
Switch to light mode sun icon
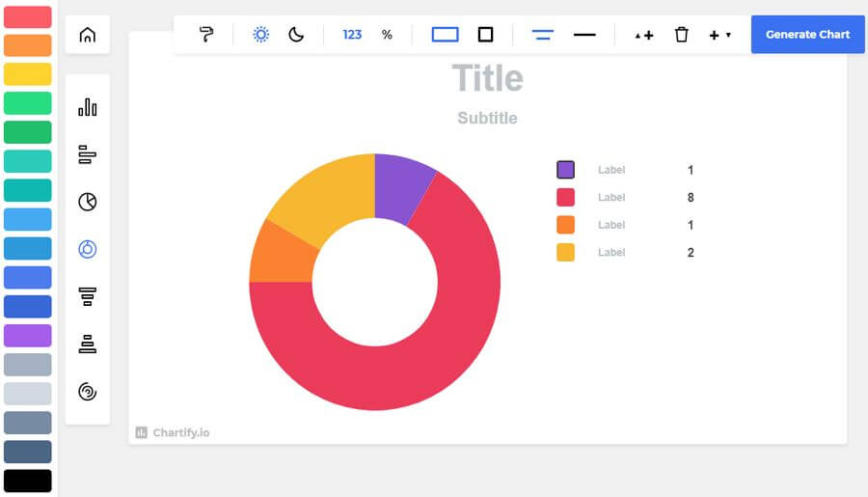click(260, 35)
